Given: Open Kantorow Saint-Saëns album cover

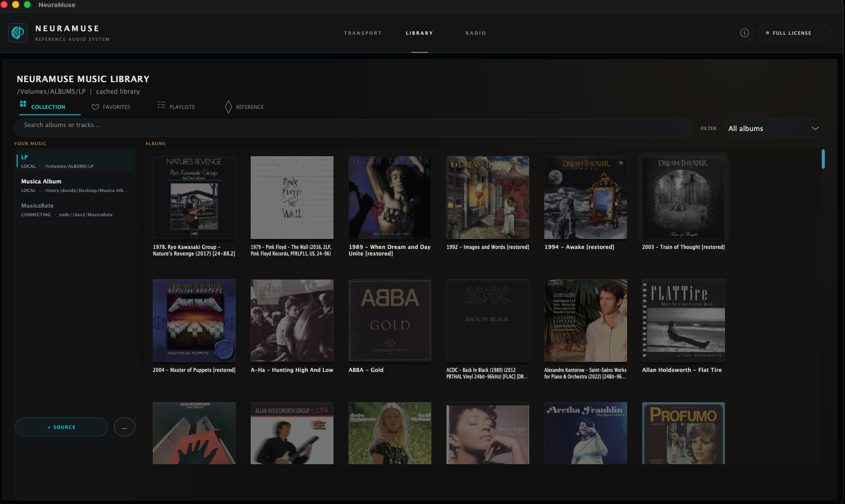Looking at the screenshot, I should coord(586,321).
